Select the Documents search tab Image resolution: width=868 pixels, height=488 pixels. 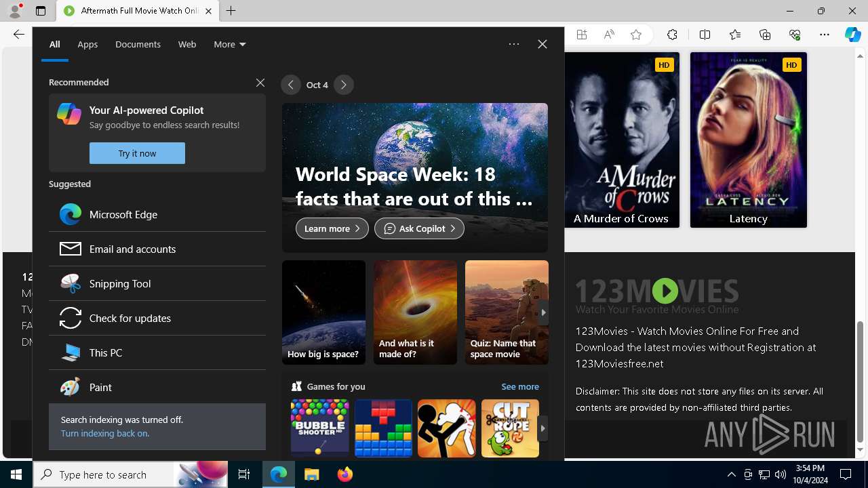click(138, 44)
